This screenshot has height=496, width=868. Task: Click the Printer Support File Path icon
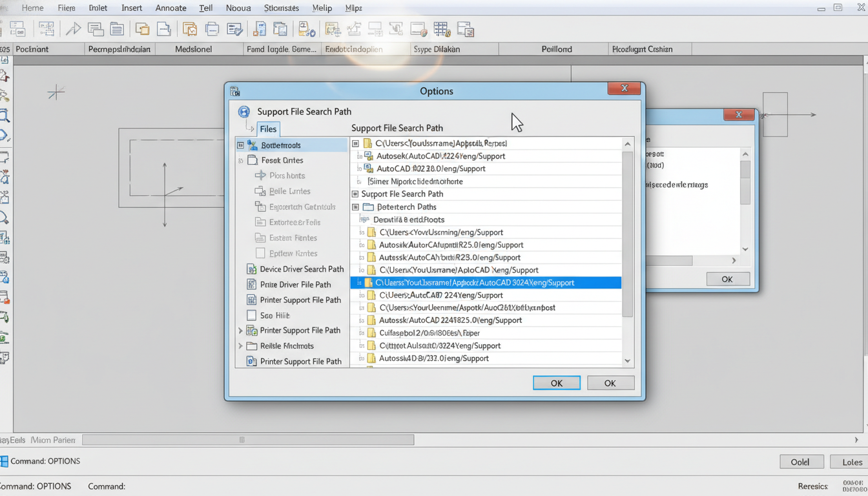tap(251, 300)
